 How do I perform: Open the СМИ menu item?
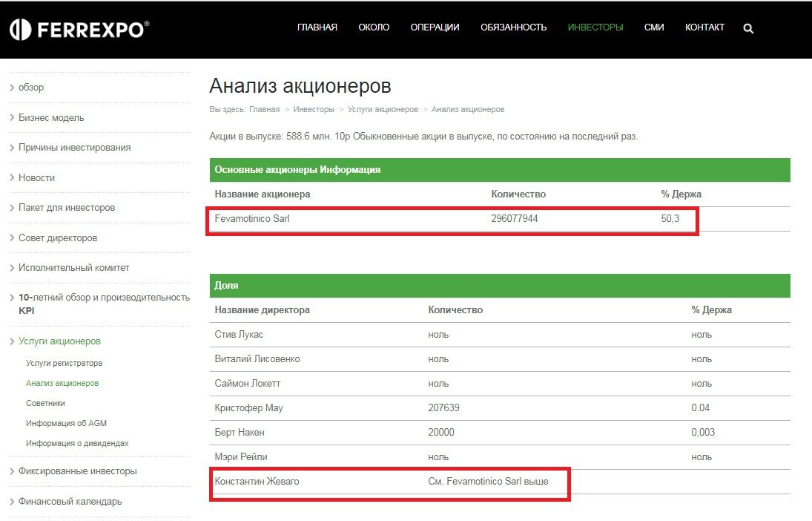click(654, 27)
